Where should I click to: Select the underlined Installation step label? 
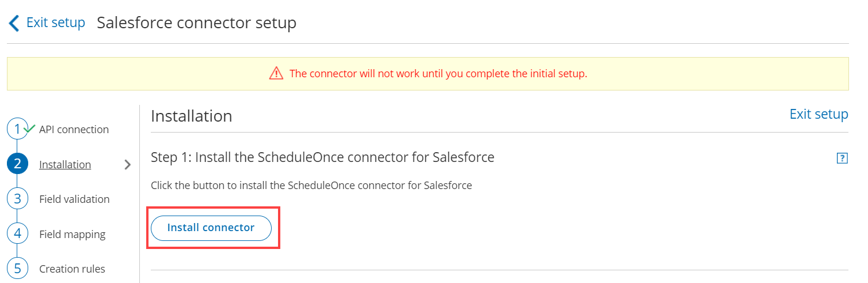click(x=65, y=165)
